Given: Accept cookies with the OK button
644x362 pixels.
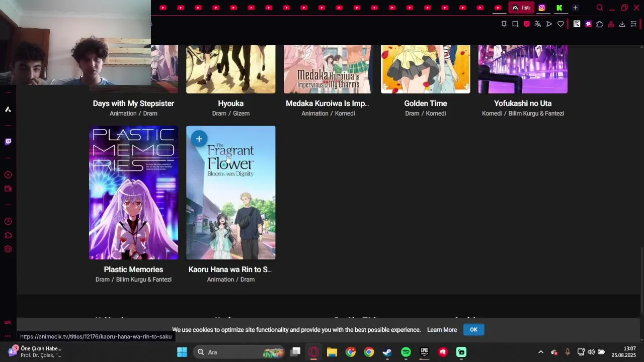Looking at the screenshot, I should [473, 330].
